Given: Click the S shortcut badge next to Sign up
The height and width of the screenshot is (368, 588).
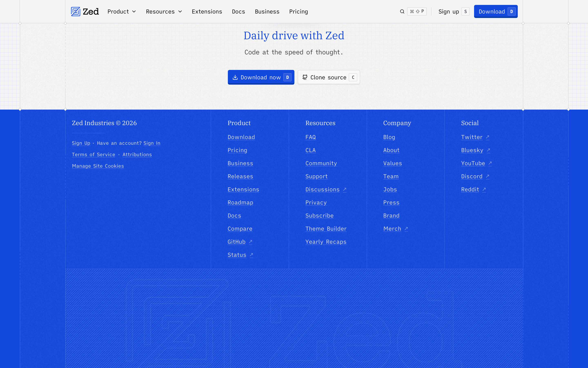Looking at the screenshot, I should pos(465,11).
